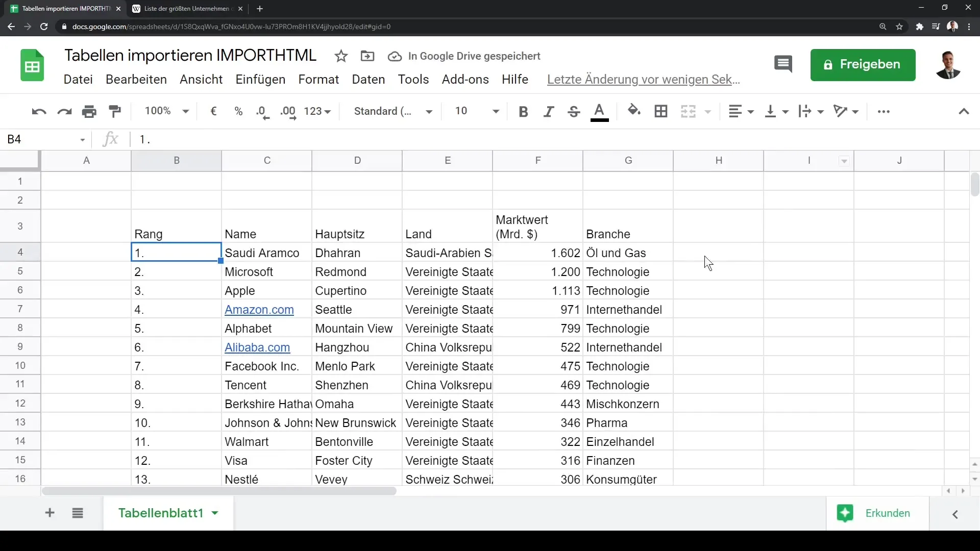Decrease decimal places icon
This screenshot has height=551, width=980.
[263, 112]
